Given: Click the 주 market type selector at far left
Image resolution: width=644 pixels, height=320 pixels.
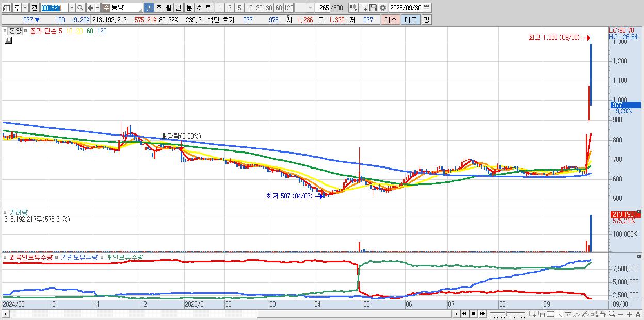Looking at the screenshot, I should 17,8.
